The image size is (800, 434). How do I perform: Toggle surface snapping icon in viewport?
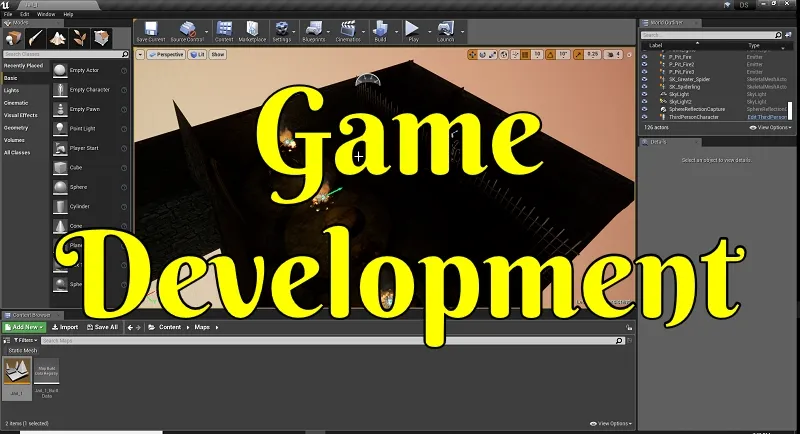pyautogui.click(x=515, y=55)
